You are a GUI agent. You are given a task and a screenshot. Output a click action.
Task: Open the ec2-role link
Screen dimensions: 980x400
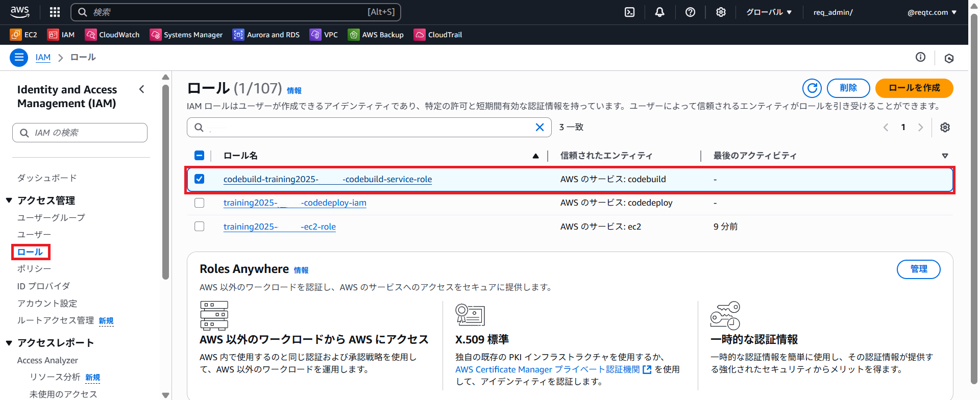pos(280,227)
